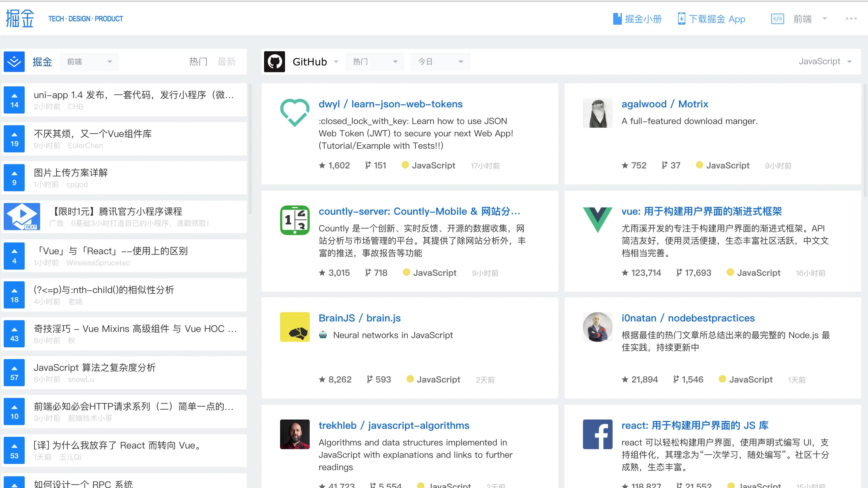868x488 pixels.
Task: Click the blue 掘金 panel icon
Action: [x=14, y=62]
